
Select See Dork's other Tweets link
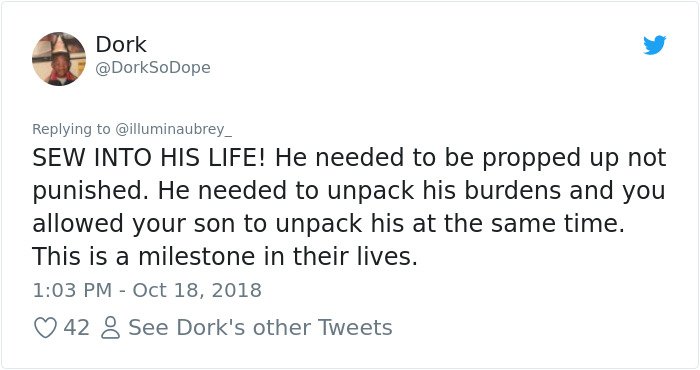click(x=260, y=328)
